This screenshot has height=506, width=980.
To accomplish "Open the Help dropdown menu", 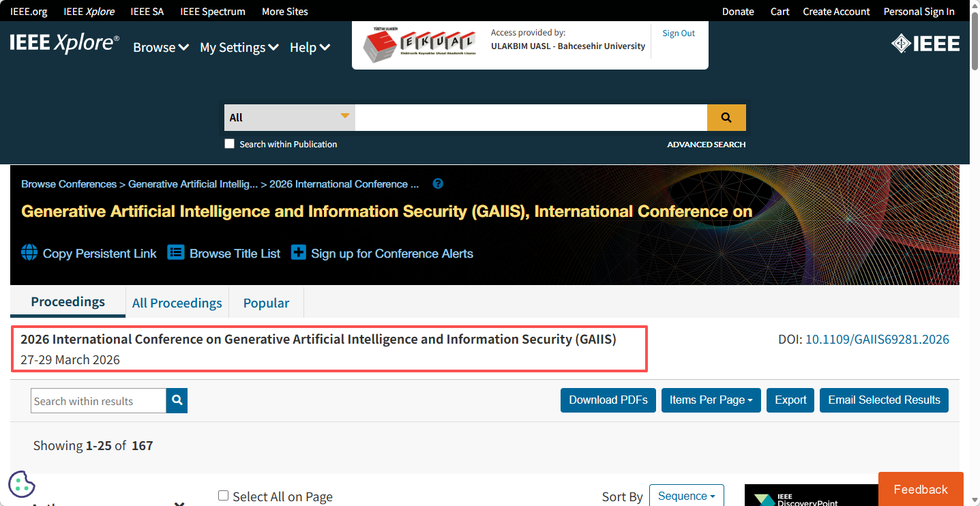I will (x=310, y=47).
